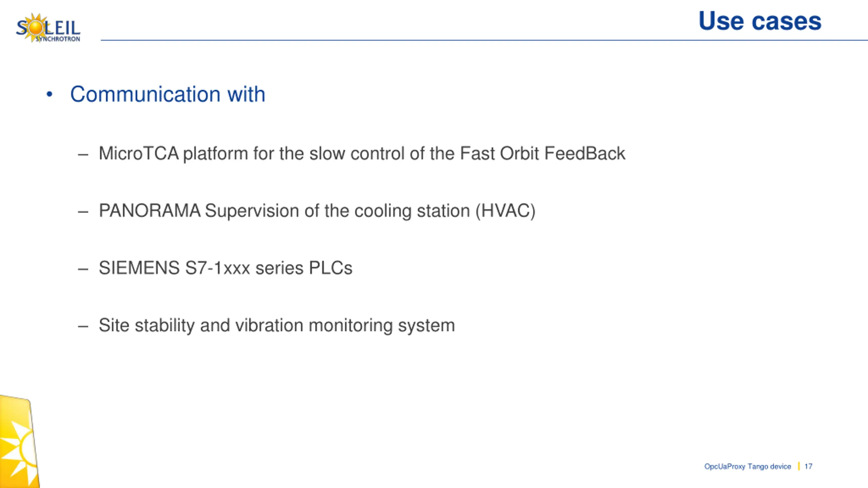Click the 'OpcUaProxy Tango device' footer text
This screenshot has width=868, height=488.
tap(748, 467)
